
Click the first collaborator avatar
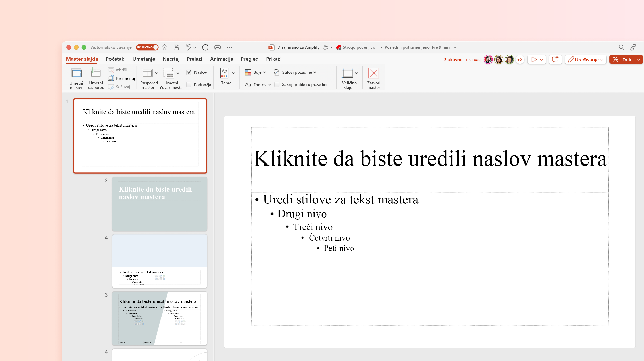(x=488, y=60)
